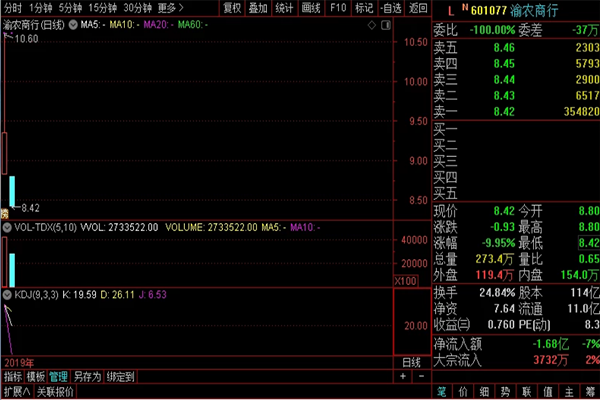Select the 15分钟 timeframe

click(103, 8)
